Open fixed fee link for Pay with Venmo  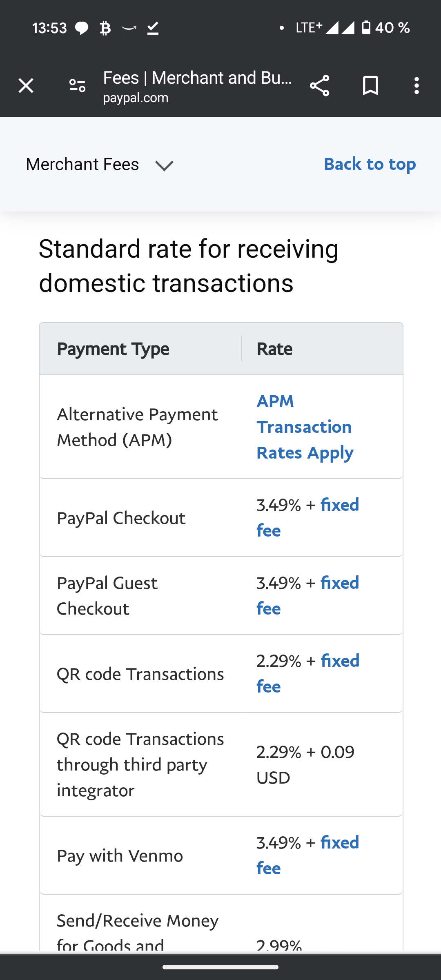(340, 843)
